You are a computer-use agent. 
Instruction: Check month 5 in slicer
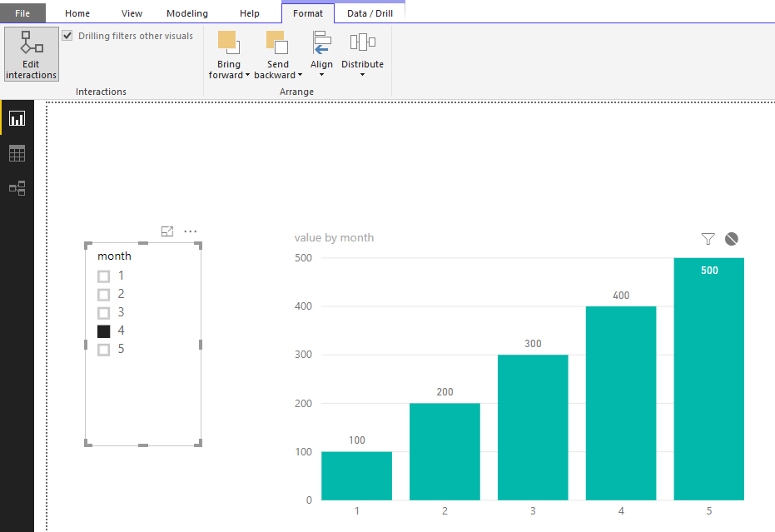coord(104,350)
